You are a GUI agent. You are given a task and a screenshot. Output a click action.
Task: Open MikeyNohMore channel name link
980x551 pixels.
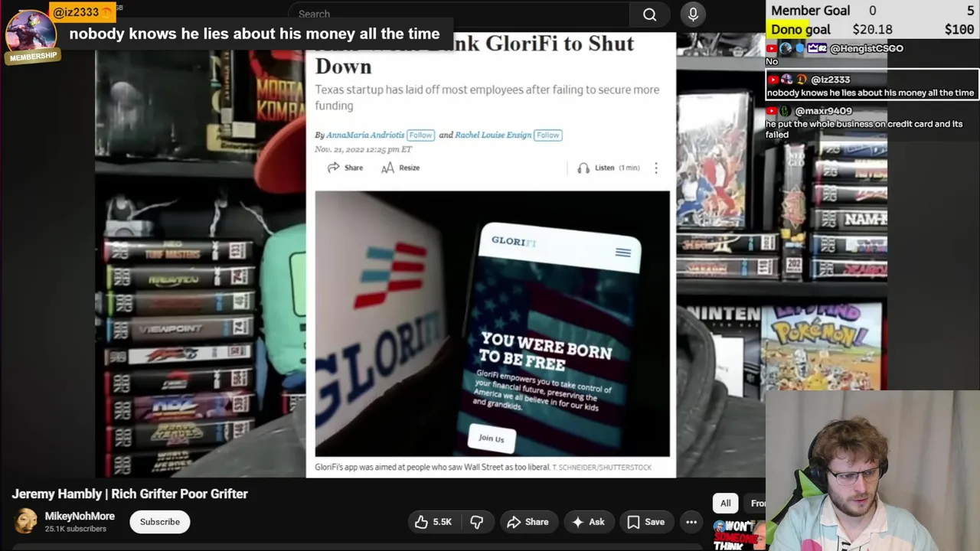[80, 517]
